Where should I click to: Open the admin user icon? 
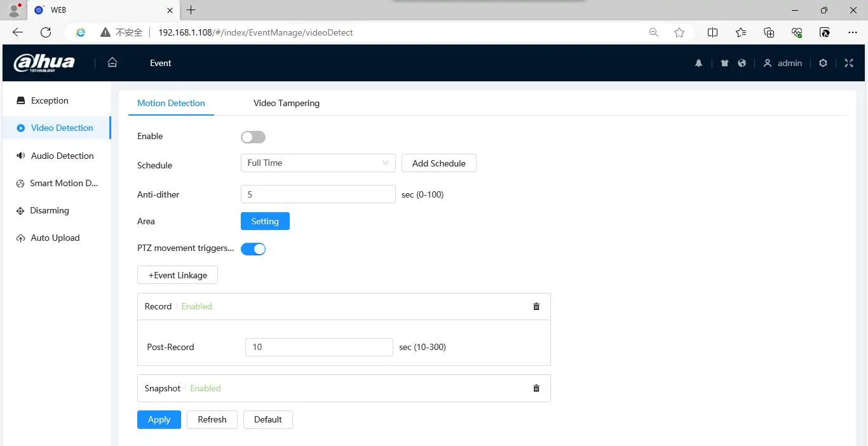click(768, 63)
